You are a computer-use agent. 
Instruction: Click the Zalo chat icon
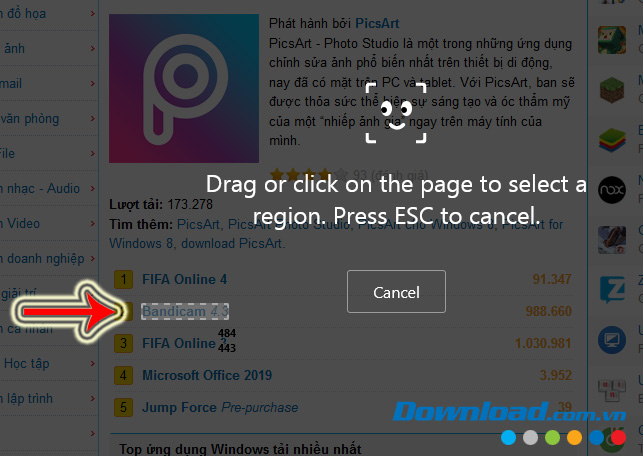click(x=612, y=289)
